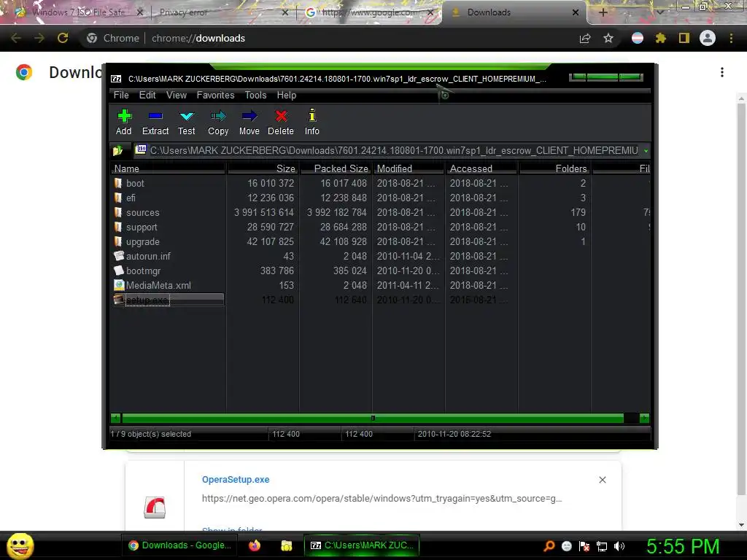The width and height of the screenshot is (747, 560).
Task: Sort by the Accessed column header
Action: click(x=481, y=168)
